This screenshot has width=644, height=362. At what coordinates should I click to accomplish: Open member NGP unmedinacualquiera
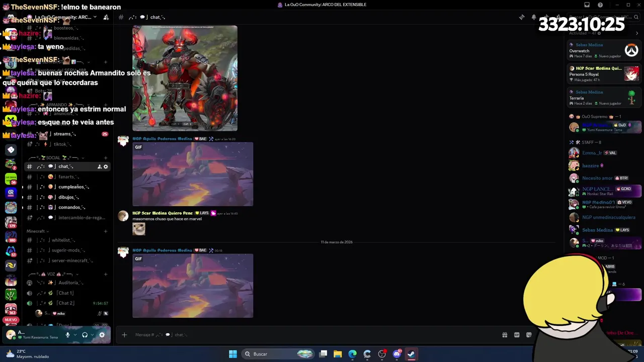click(x=609, y=217)
